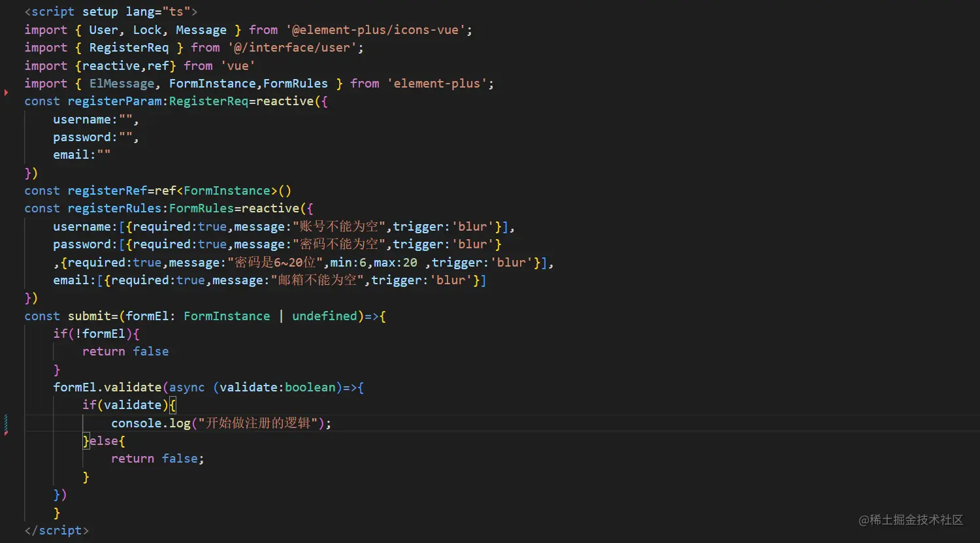Click the closing </script> tag
980x543 pixels.
click(56, 531)
